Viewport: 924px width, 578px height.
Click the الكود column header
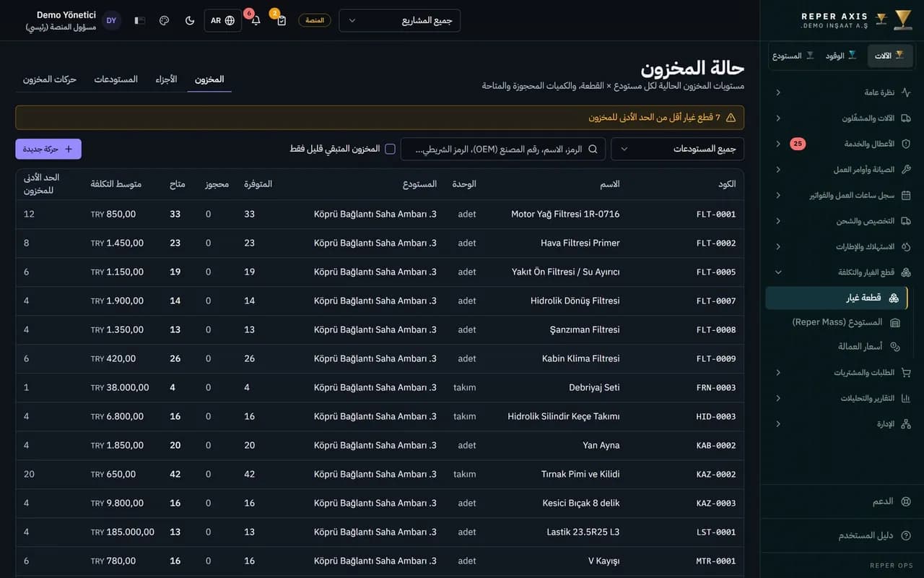click(727, 184)
